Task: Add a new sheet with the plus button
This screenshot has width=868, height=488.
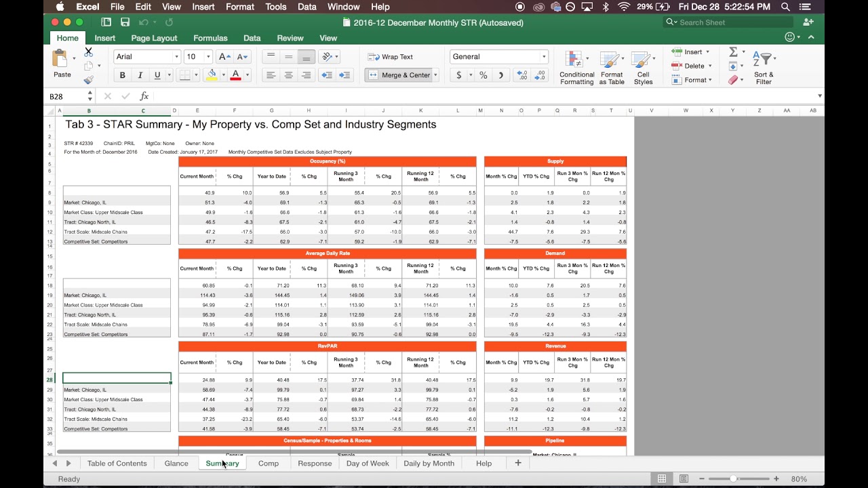Action: [518, 462]
